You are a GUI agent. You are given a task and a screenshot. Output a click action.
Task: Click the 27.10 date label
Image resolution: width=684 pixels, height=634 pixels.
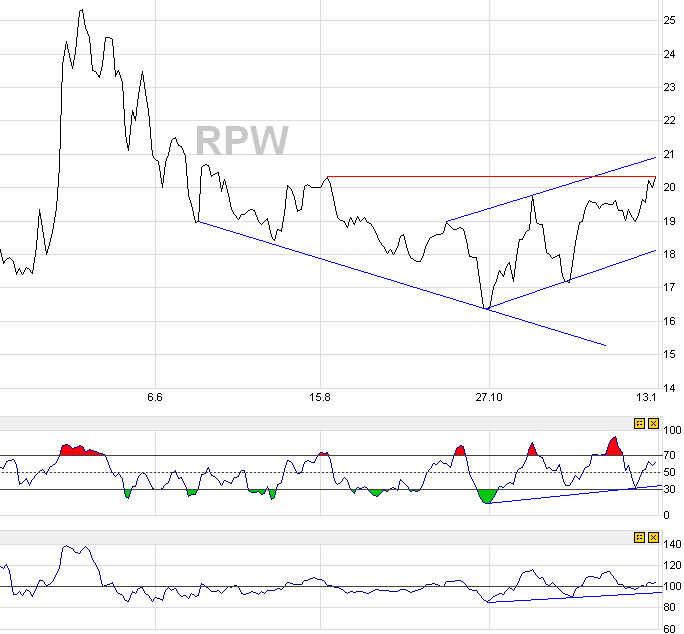tap(489, 397)
